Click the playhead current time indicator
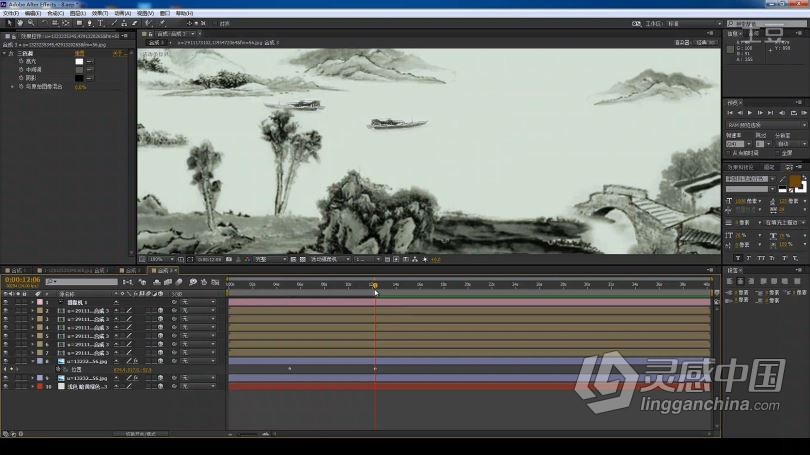Viewport: 810px width, 455px height. (375, 285)
